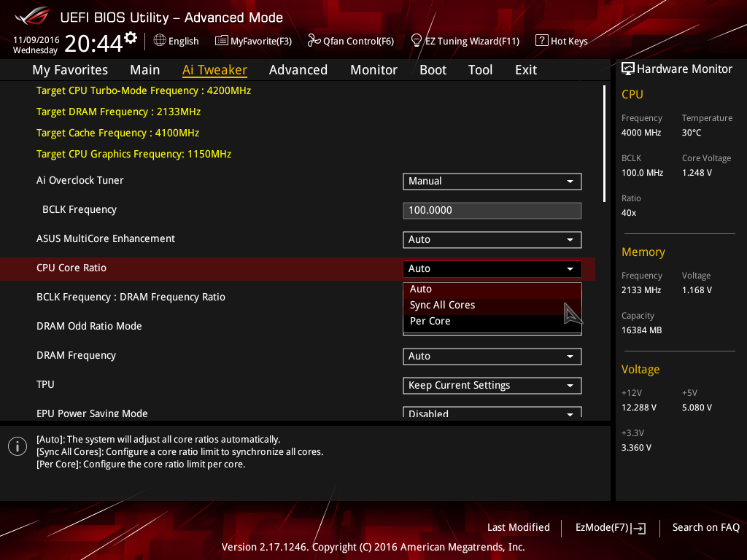Click the CPU Ratio 40x value
747x560 pixels.
click(x=628, y=213)
